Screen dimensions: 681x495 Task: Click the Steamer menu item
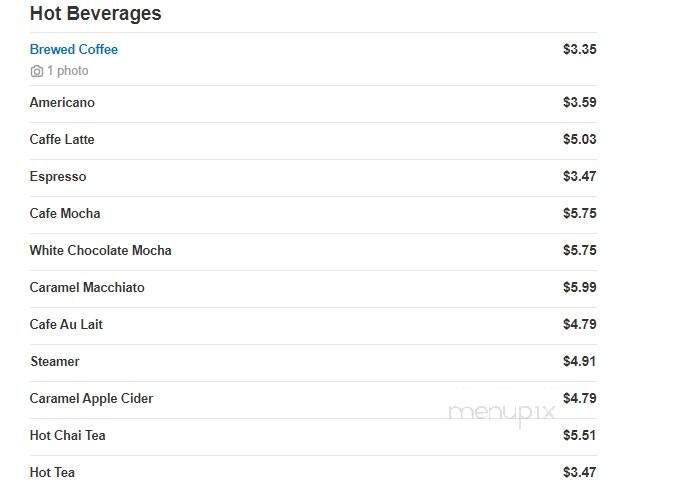coord(54,362)
